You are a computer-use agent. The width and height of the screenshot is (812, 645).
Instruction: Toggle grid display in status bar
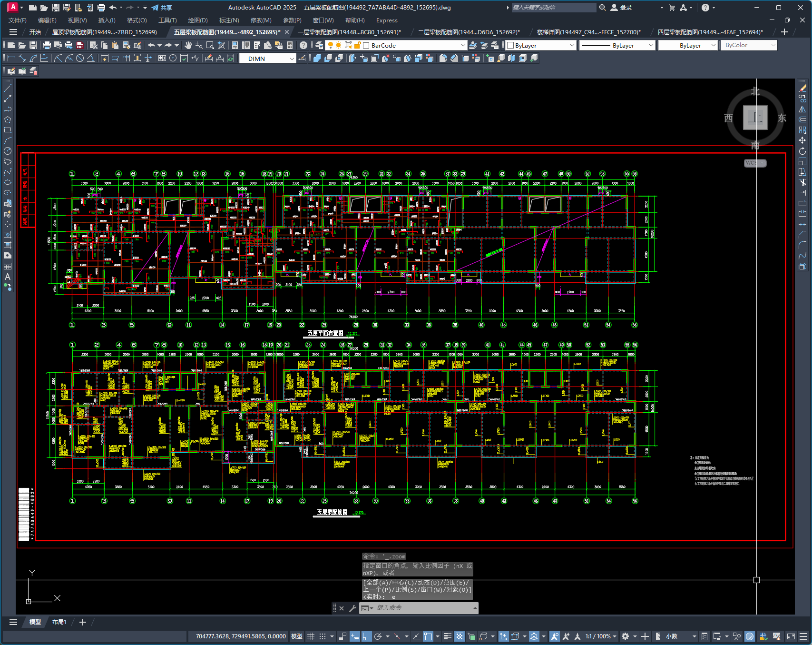pyautogui.click(x=311, y=636)
